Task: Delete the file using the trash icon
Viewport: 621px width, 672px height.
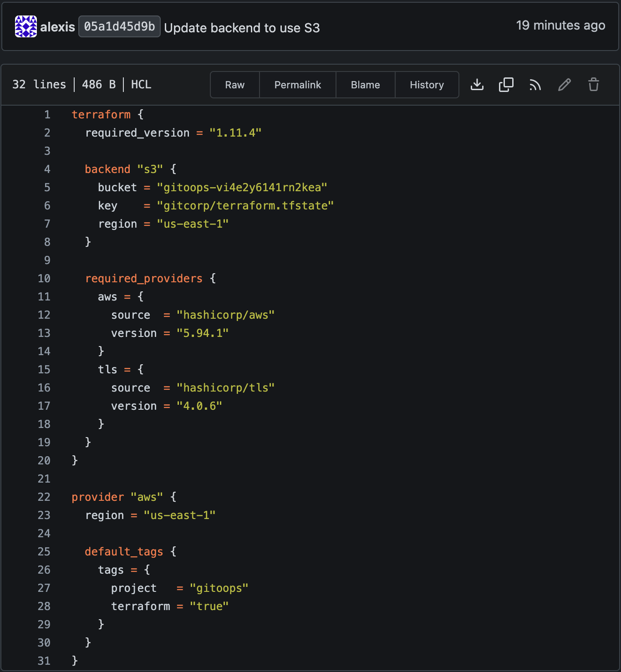Action: 594,85
